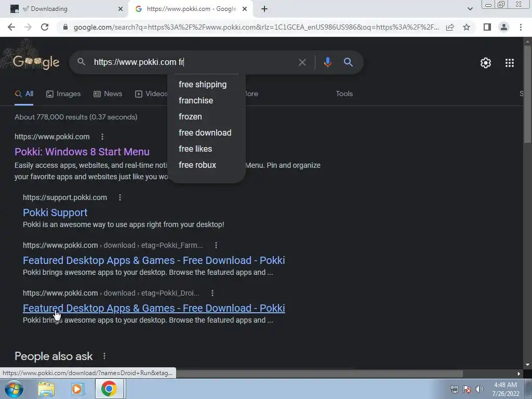The image size is (532, 399).
Task: Click 'About 778,000 results' text
Action: coord(76,117)
